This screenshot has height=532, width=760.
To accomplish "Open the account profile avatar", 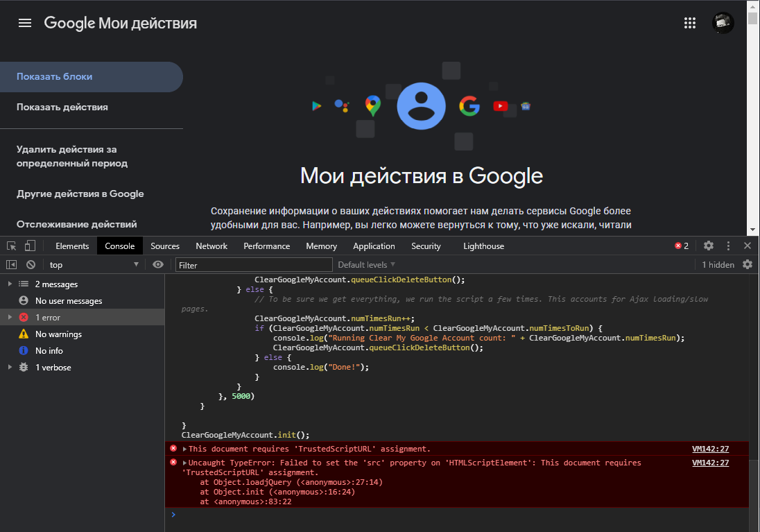I will (723, 23).
